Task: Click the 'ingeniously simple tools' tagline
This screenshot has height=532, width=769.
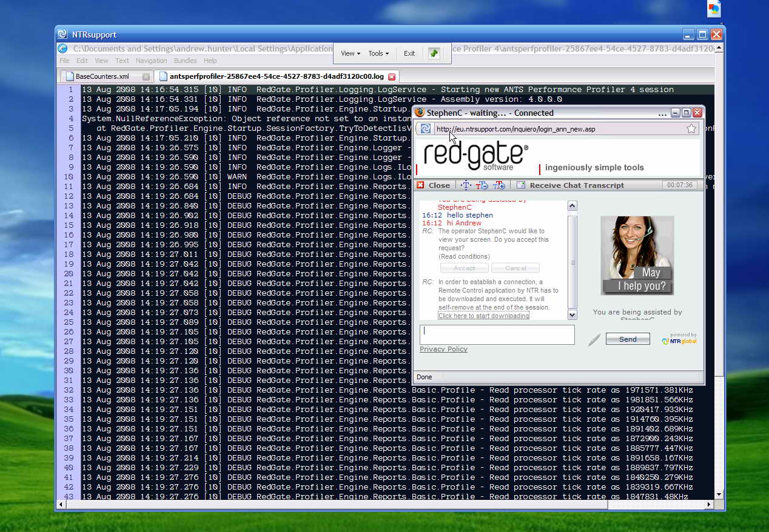Action: click(x=594, y=168)
